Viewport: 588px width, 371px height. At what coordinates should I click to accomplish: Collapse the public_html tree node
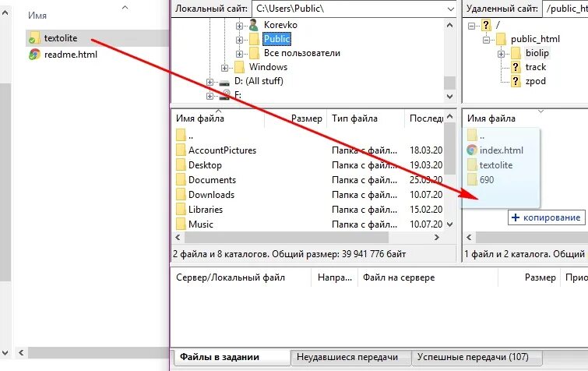coord(486,40)
